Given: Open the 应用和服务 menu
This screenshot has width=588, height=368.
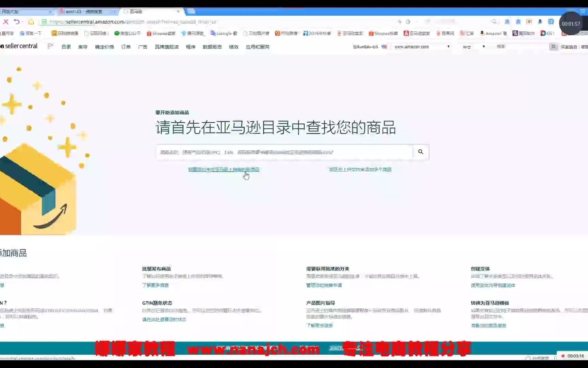Looking at the screenshot, I should click(x=258, y=47).
